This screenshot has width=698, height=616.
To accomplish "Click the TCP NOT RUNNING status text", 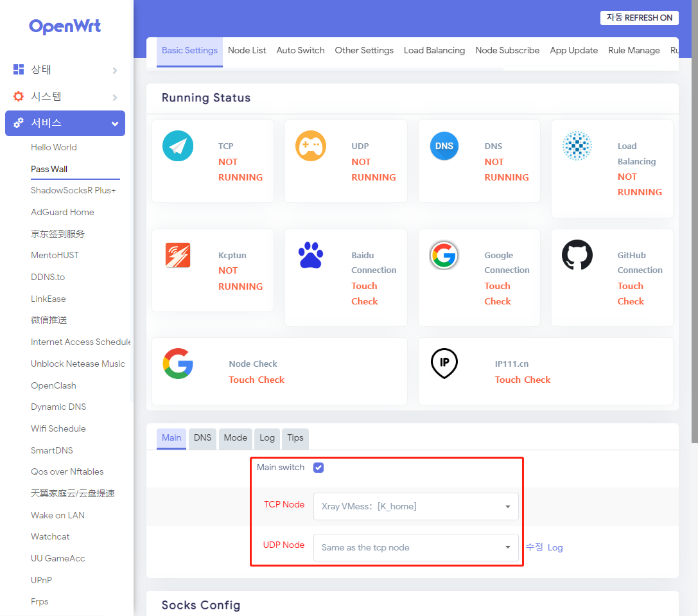I will click(x=240, y=170).
